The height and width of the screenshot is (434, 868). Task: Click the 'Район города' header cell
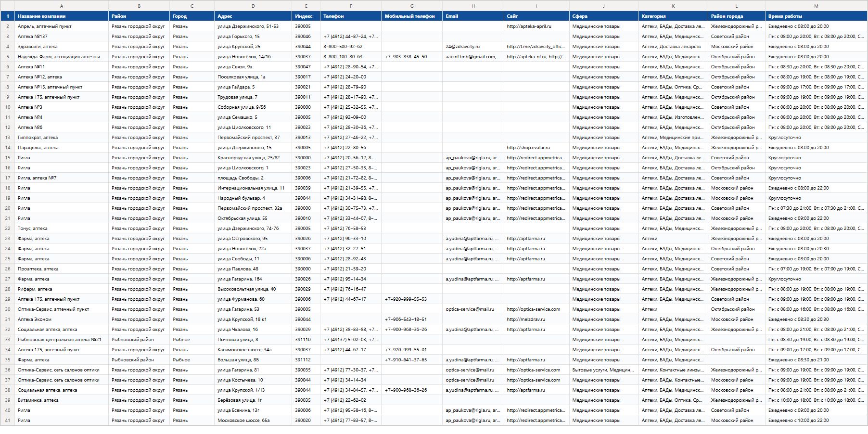(x=737, y=16)
